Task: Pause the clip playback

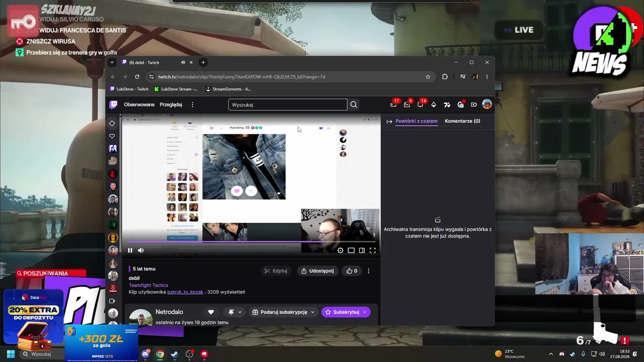Action: [x=130, y=250]
